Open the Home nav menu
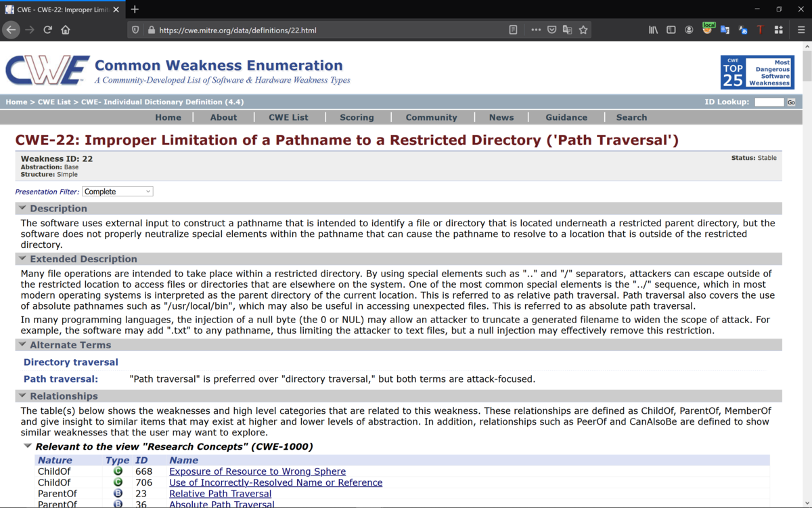This screenshot has width=812, height=508. point(168,117)
